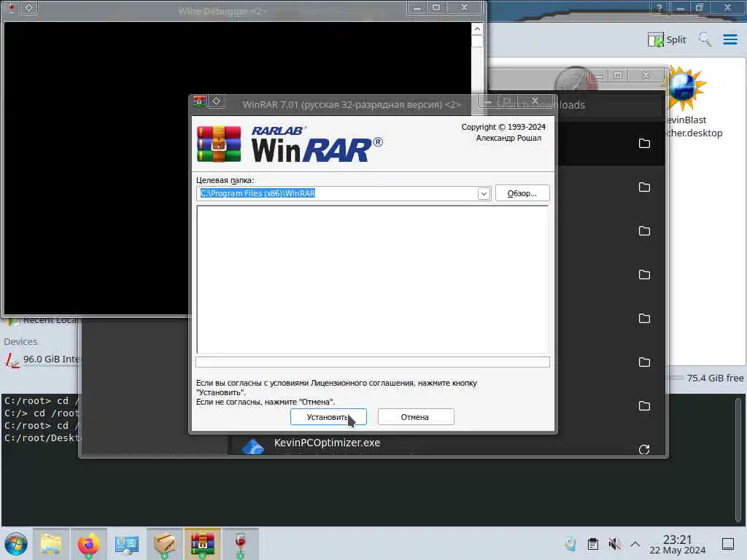The height and width of the screenshot is (560, 747).
Task: Click the Wine Debugger pin diamond button
Action: tap(28, 7)
